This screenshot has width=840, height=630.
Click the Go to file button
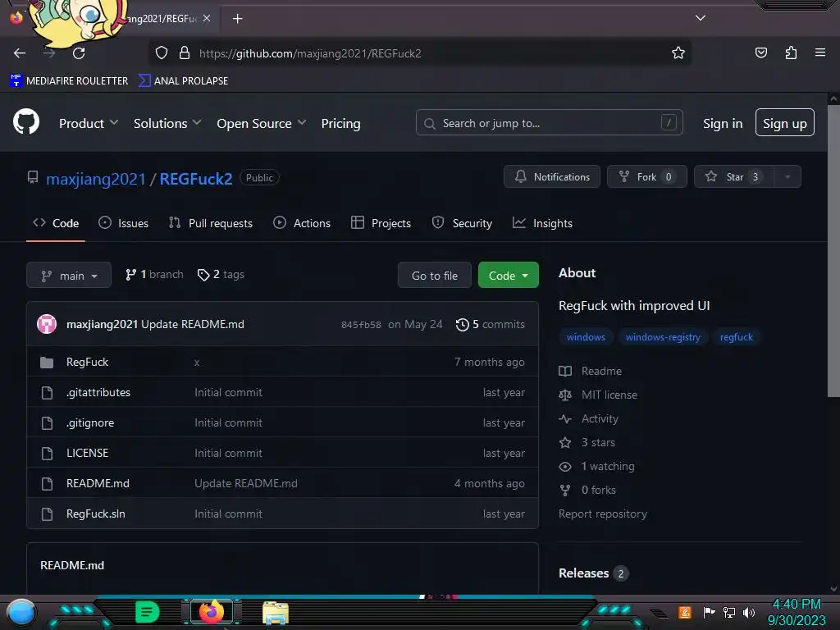coord(435,275)
